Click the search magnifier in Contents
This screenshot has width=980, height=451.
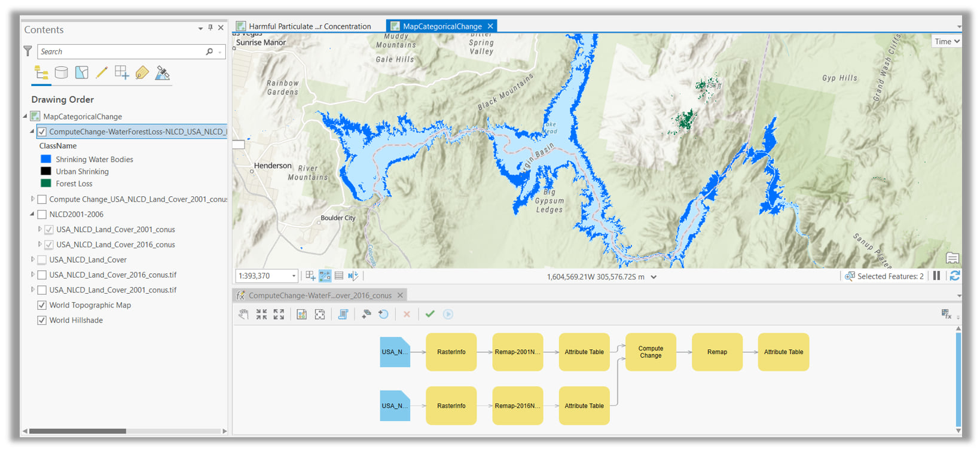click(x=209, y=51)
